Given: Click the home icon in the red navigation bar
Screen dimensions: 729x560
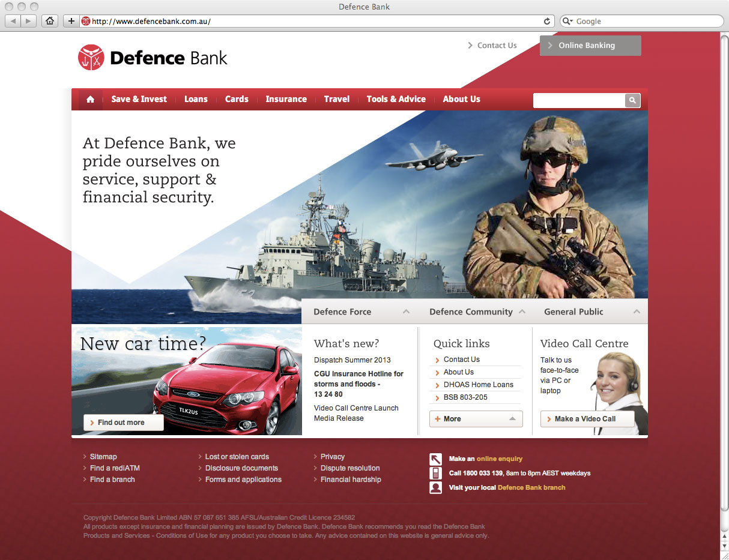Looking at the screenshot, I should pos(90,98).
